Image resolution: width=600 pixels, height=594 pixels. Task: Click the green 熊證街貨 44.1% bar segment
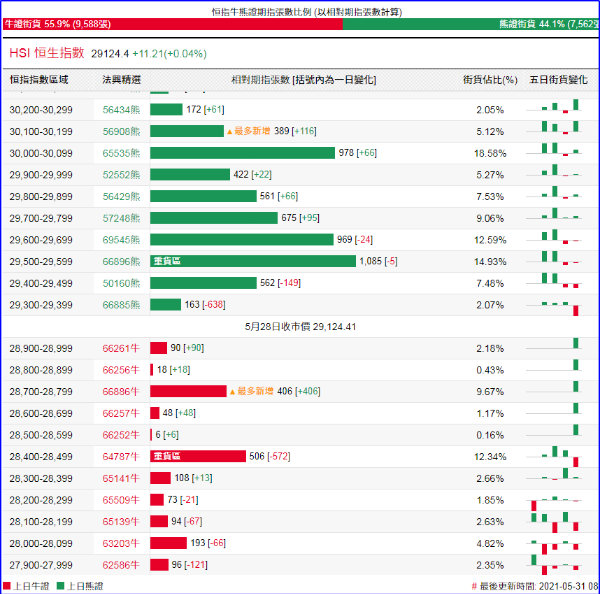pos(470,24)
